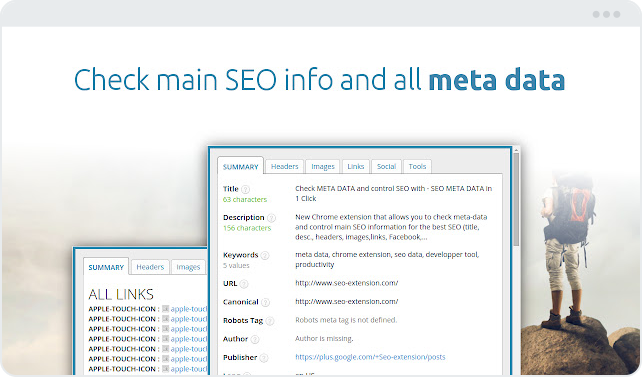The width and height of the screenshot is (642, 377).
Task: Click the image icon in first APPLE-TOUCH-ICON row
Action: [165, 309]
